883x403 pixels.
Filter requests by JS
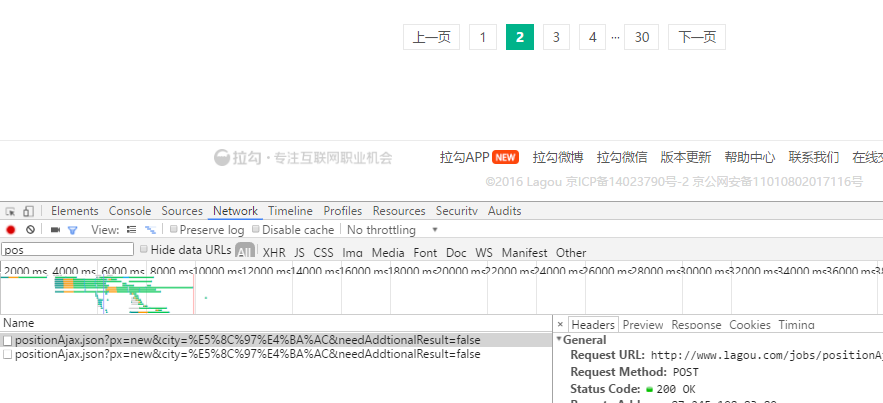[299, 253]
